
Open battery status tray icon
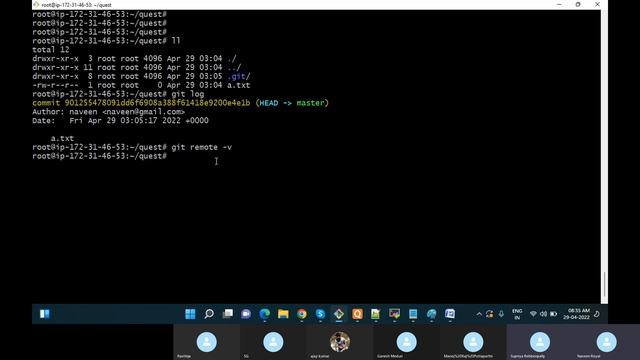click(x=553, y=314)
